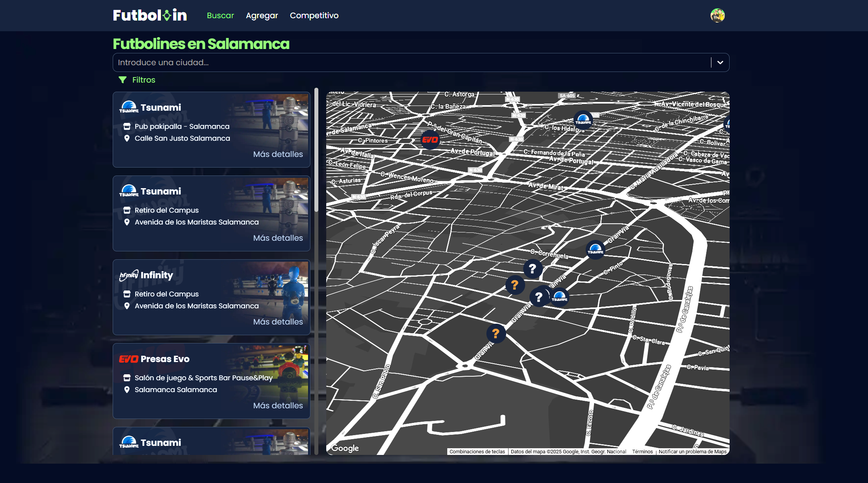This screenshot has height=483, width=868.
Task: Click the white question marker below C. Correhuela
Action: tap(533, 269)
